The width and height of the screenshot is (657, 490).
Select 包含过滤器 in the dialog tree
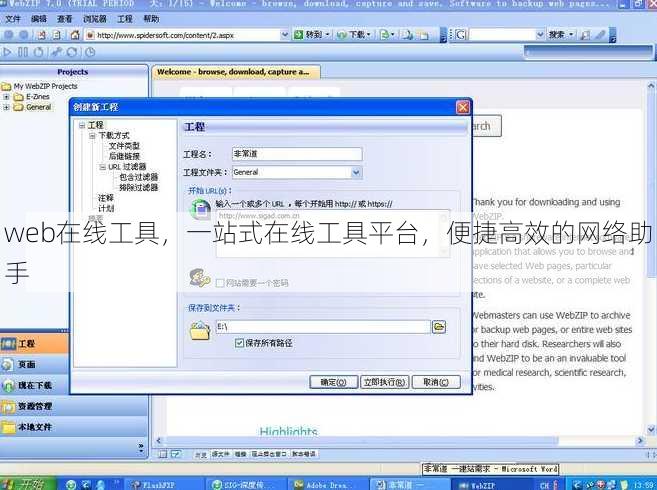click(139, 177)
